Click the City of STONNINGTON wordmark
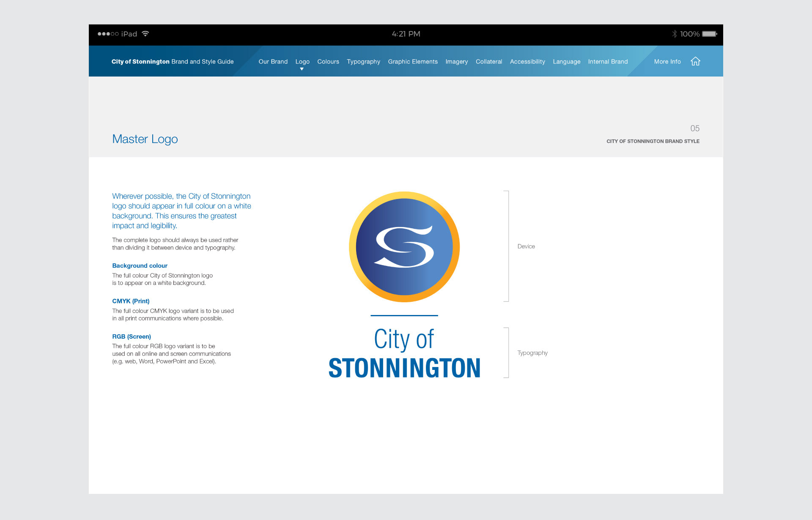The height and width of the screenshot is (520, 812). pyautogui.click(x=404, y=353)
